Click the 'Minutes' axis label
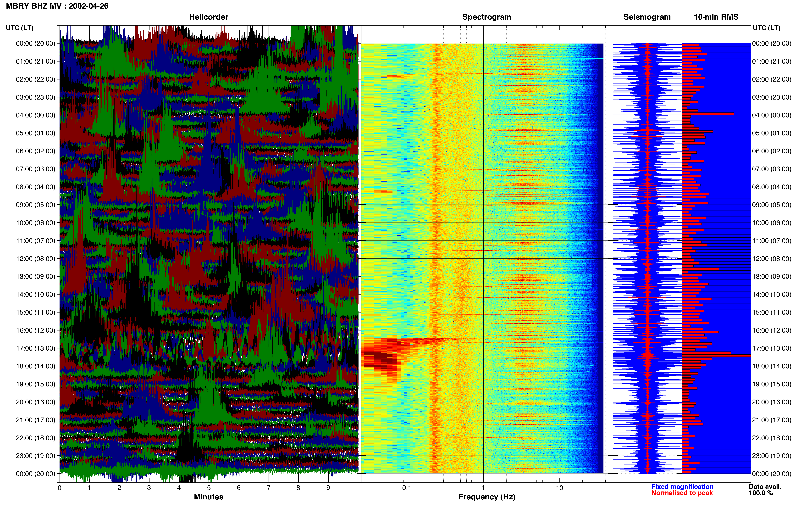The width and height of the screenshot is (812, 508). click(209, 497)
